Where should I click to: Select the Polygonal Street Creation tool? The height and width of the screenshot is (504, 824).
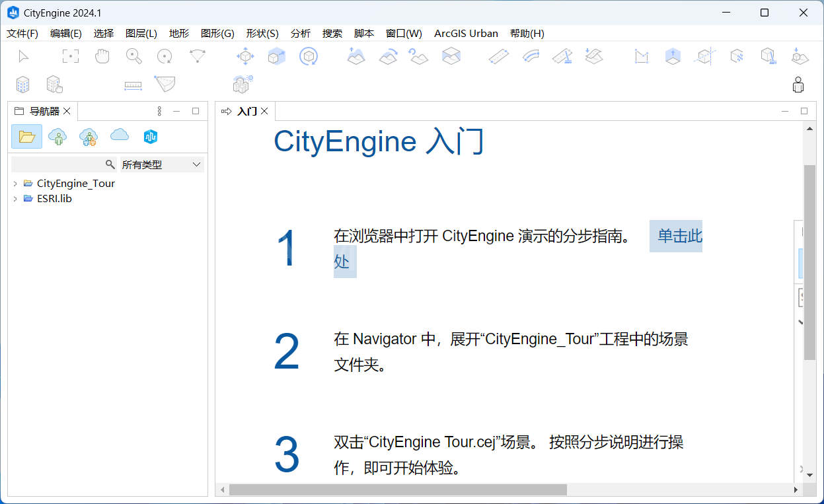[499, 57]
